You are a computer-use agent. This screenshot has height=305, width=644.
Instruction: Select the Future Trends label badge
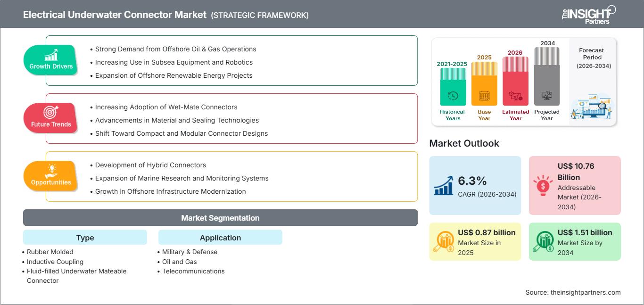coord(50,118)
